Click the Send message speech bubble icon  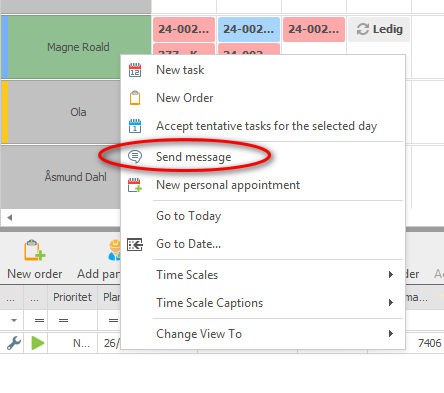[135, 157]
